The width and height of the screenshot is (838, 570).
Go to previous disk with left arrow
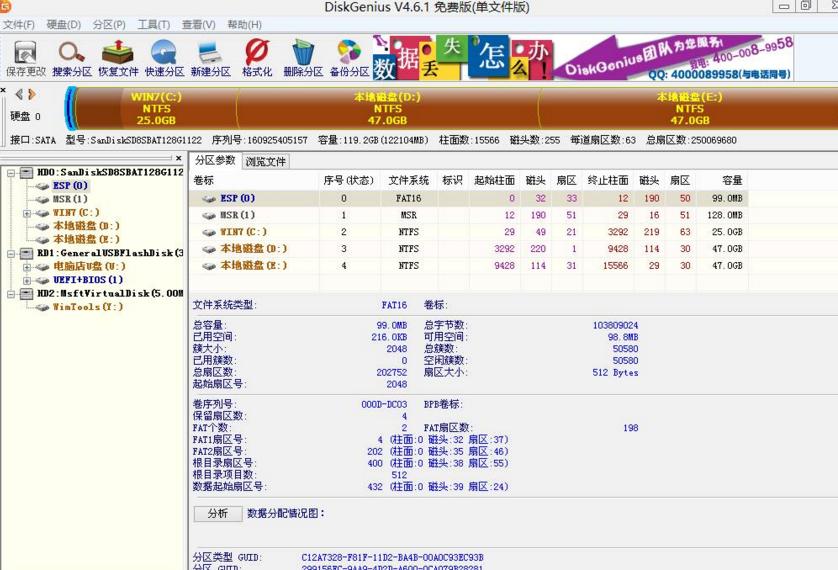[19, 95]
